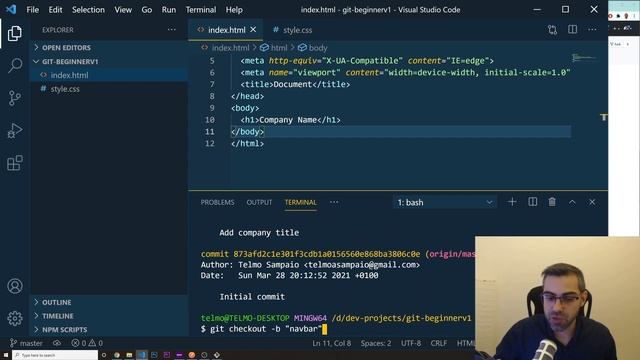Screen dimensions: 640x360
Task: Select index.html in the file tree
Action: (109, 75)
